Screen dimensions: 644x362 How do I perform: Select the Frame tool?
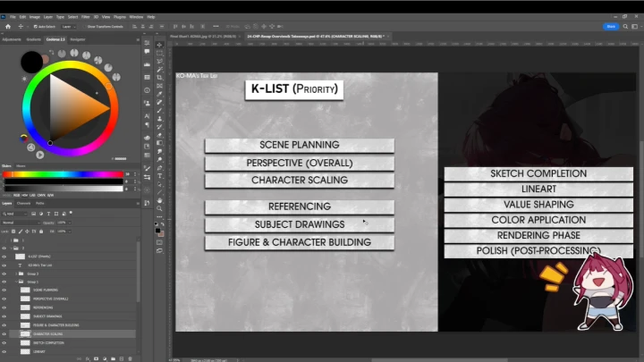[160, 86]
